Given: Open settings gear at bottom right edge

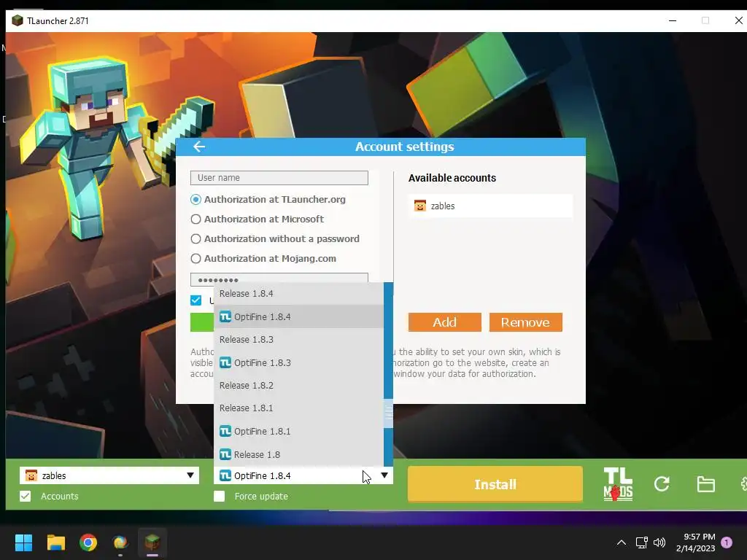Looking at the screenshot, I should pyautogui.click(x=743, y=484).
